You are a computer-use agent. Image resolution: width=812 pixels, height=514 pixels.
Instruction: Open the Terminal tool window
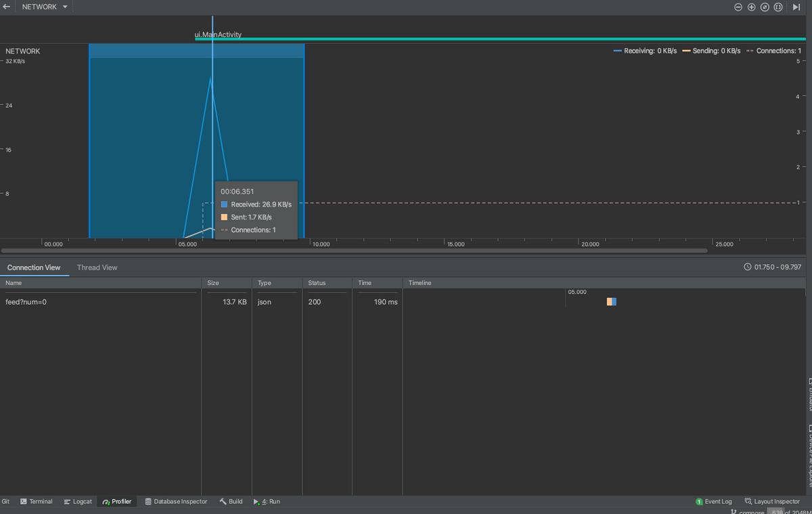pyautogui.click(x=36, y=502)
